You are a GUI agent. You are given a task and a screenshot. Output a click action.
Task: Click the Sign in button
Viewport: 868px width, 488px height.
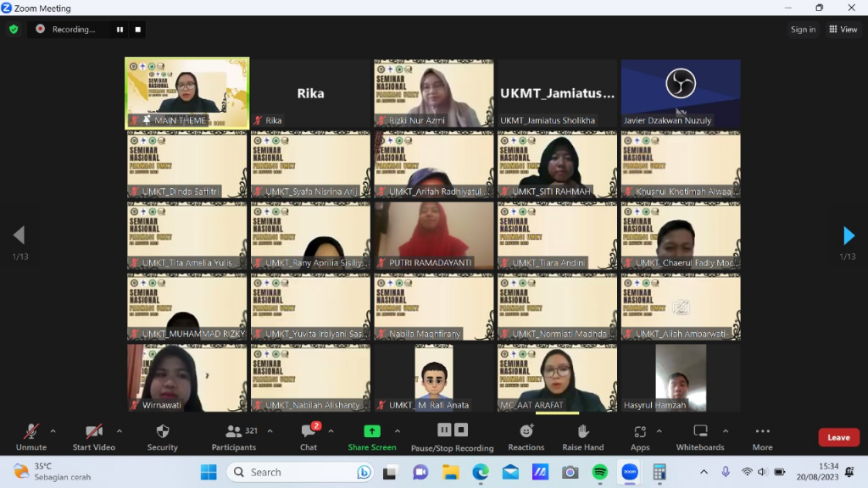(x=802, y=29)
